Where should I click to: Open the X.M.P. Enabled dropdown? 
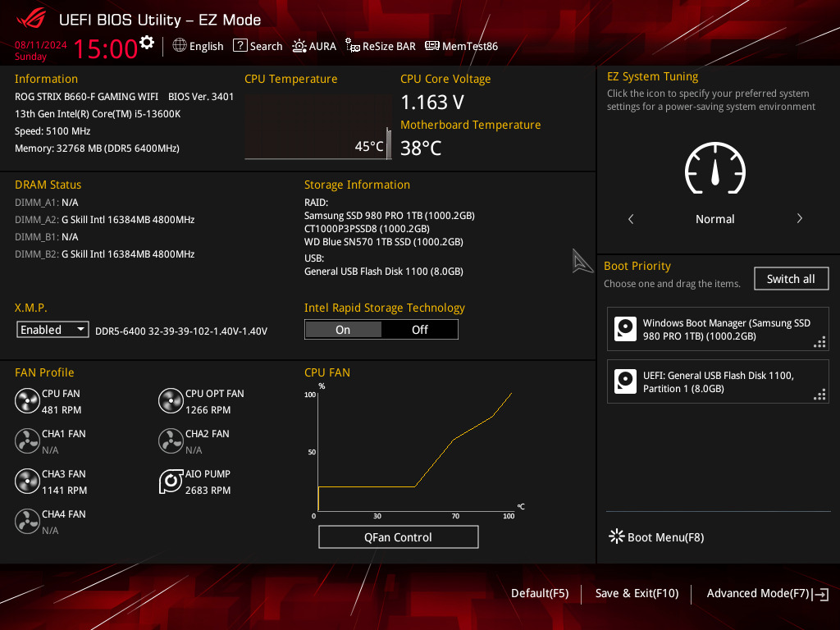click(52, 330)
